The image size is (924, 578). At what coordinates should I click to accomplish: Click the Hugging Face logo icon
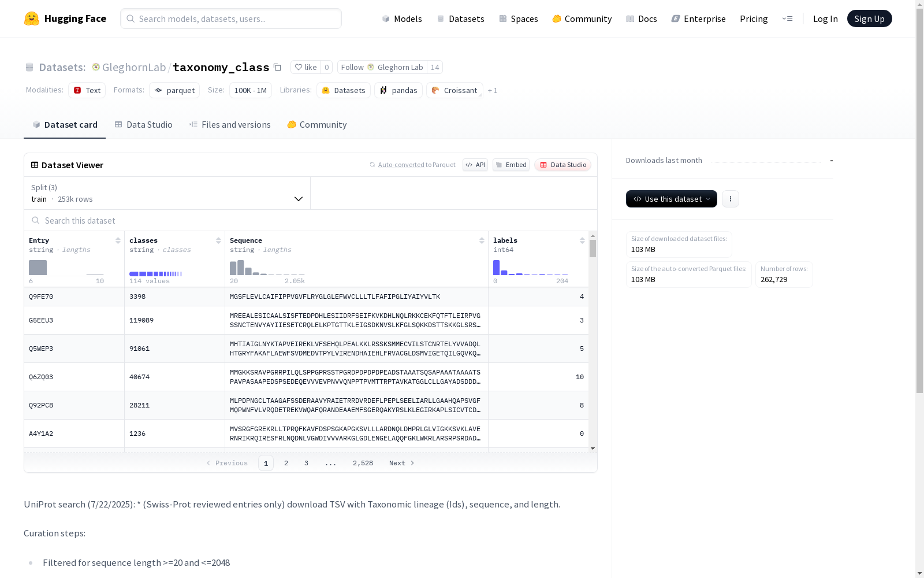point(32,18)
